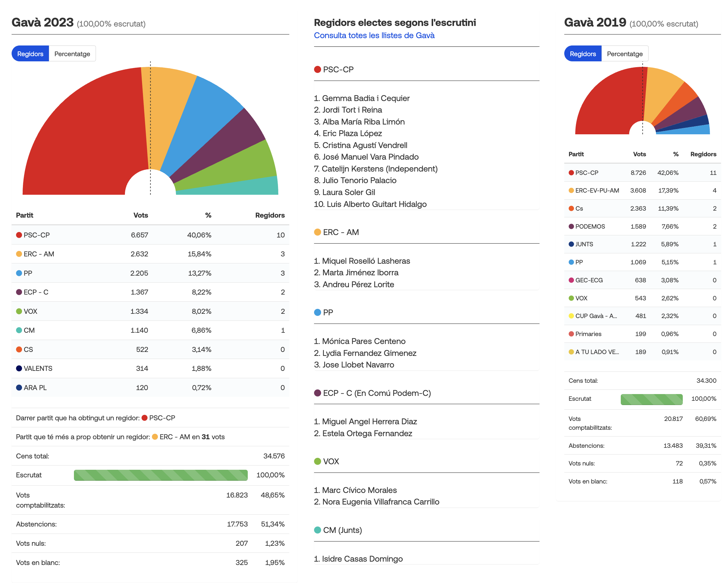Viewport: 728px width, 583px height.
Task: Switch to Percentatge tab in Gavà 2023
Action: point(72,54)
